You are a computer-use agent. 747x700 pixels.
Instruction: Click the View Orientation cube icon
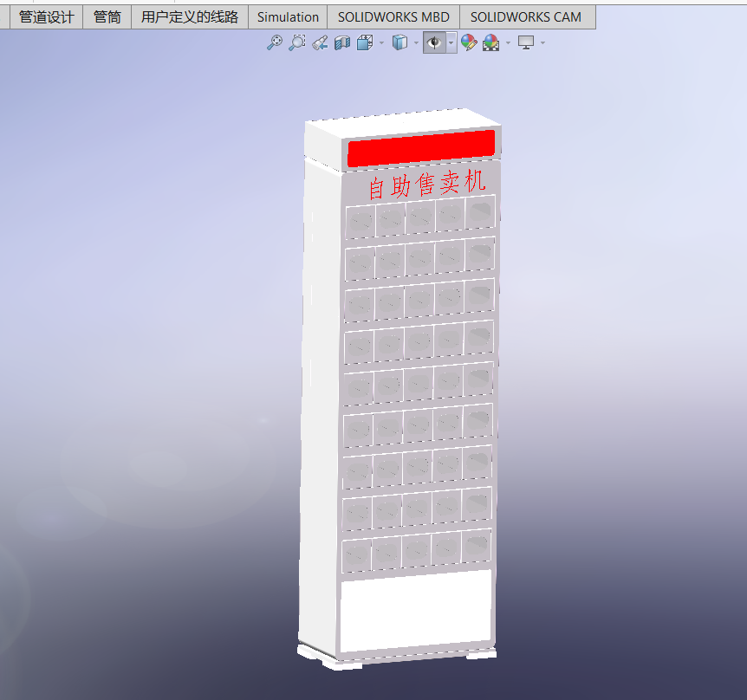pos(365,42)
